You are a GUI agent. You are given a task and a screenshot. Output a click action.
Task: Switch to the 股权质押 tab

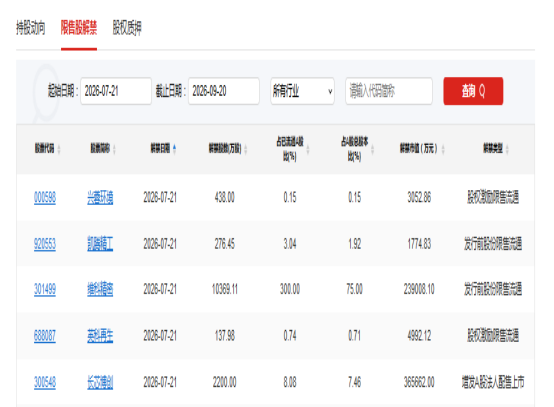pyautogui.click(x=127, y=28)
